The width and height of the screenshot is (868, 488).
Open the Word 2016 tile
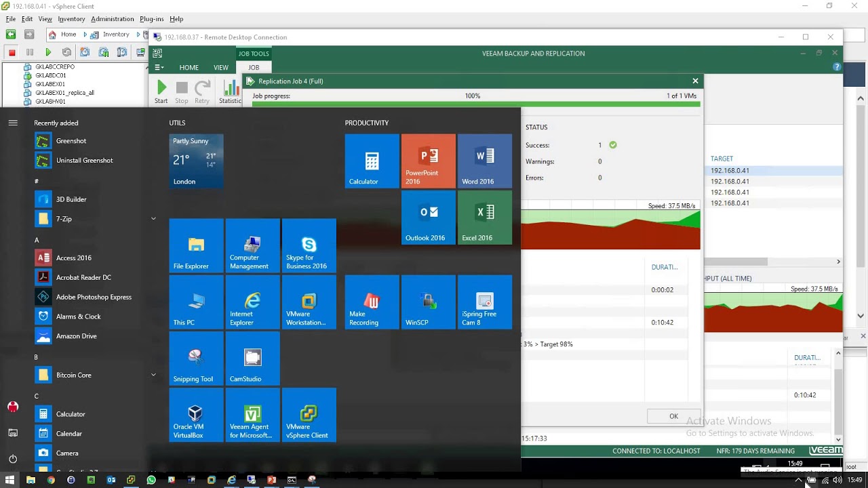(x=484, y=161)
